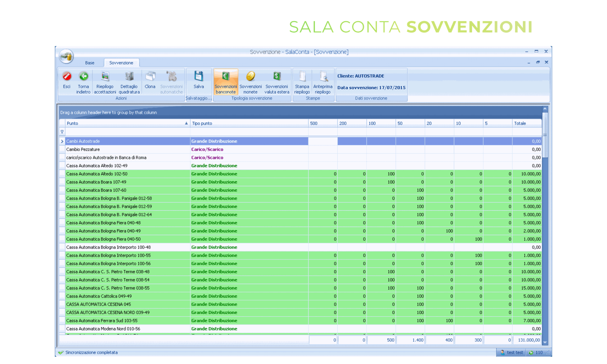
Task: Open Anteprima riepilogo preview
Action: 322,77
